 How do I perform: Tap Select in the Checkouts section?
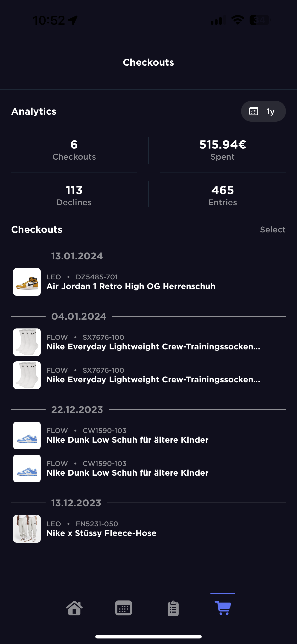point(273,229)
